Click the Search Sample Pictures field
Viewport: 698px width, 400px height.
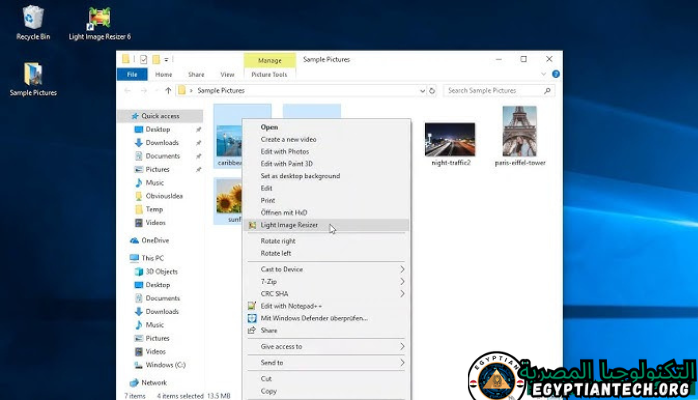(490, 90)
